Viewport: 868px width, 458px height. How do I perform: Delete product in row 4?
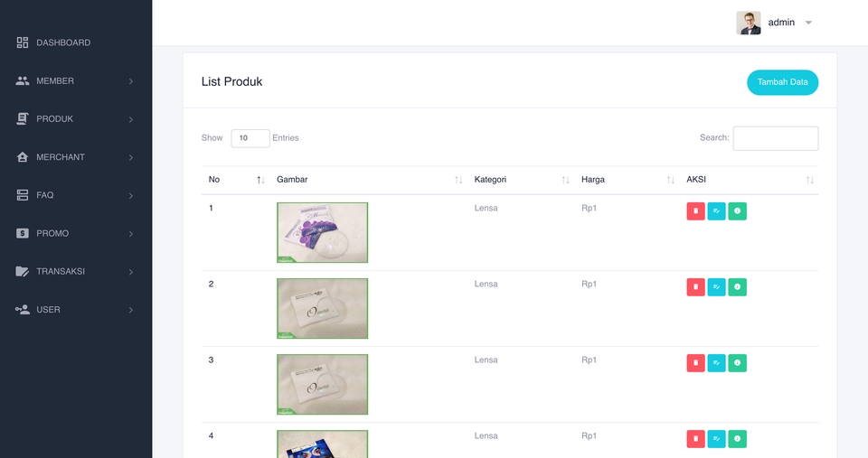click(x=696, y=439)
